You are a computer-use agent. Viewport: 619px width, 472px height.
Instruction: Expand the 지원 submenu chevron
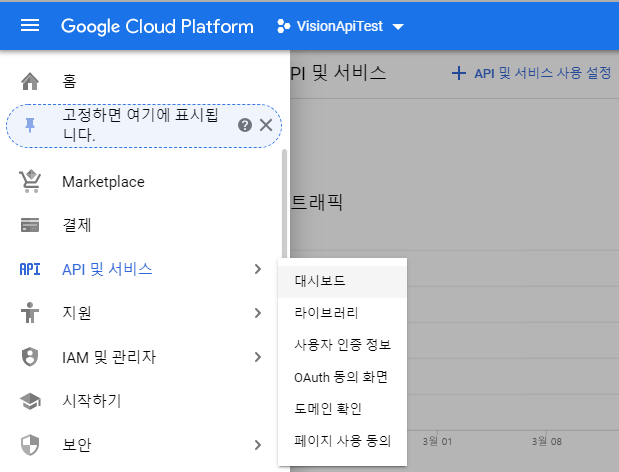point(258,313)
